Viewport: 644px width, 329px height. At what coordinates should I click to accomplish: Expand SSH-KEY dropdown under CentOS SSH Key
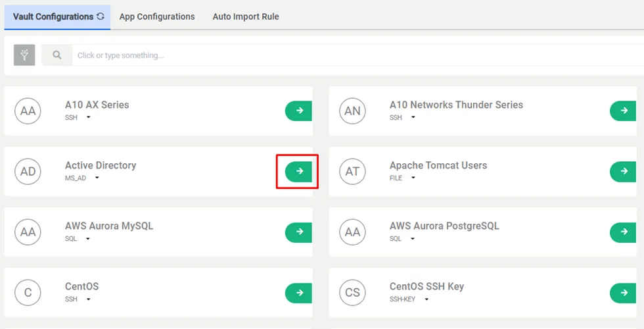click(426, 299)
